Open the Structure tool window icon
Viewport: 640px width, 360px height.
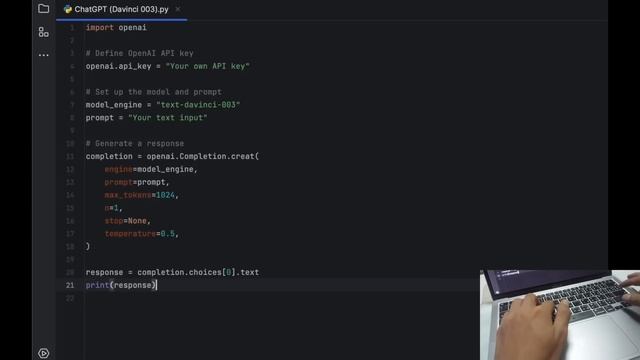(43, 32)
